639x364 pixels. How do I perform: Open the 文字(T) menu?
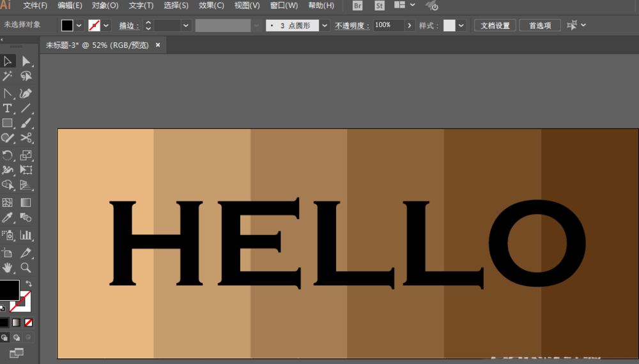[141, 6]
